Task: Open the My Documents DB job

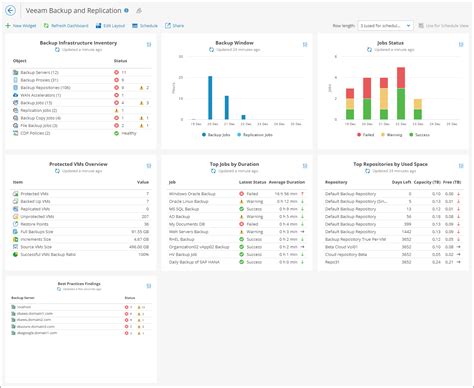Action: (187, 224)
